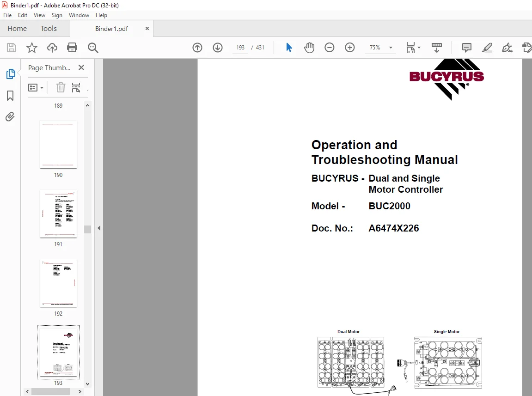Delete selected page with trash icon

point(61,87)
